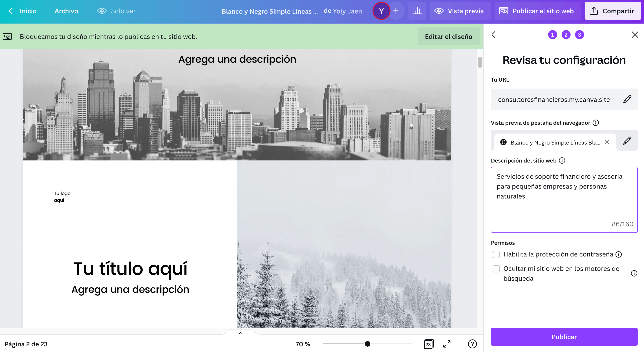This screenshot has height=352, width=644.
Task: Open the website description info icon
Action: click(562, 161)
